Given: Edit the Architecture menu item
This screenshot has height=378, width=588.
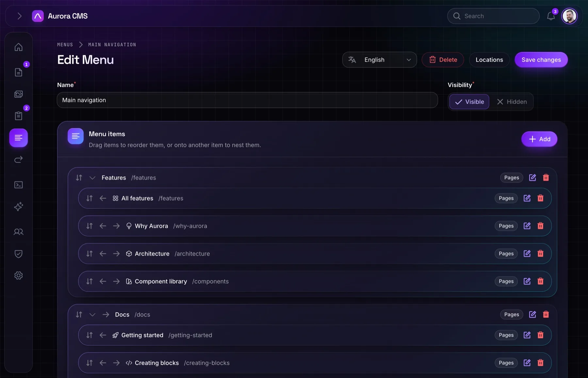Looking at the screenshot, I should click(527, 254).
